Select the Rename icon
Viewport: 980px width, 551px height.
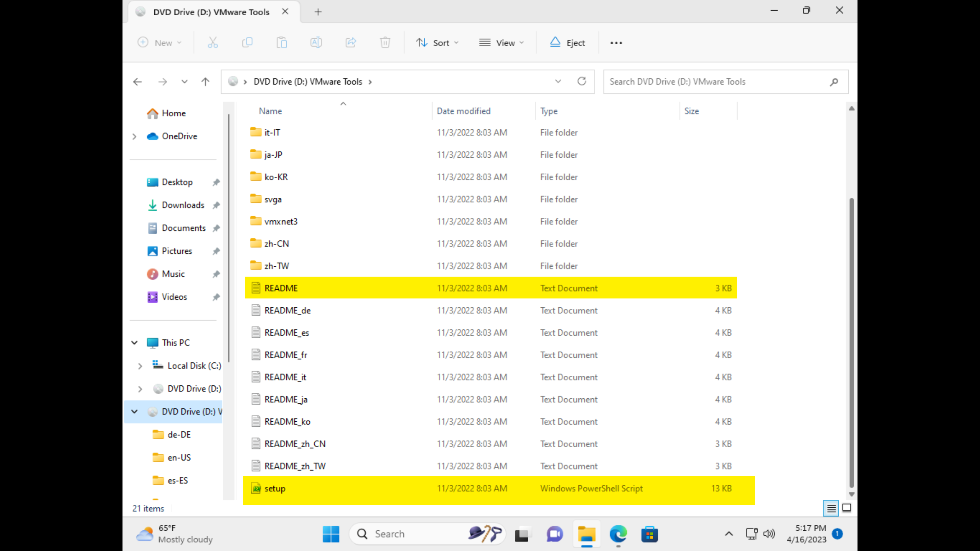(x=316, y=42)
